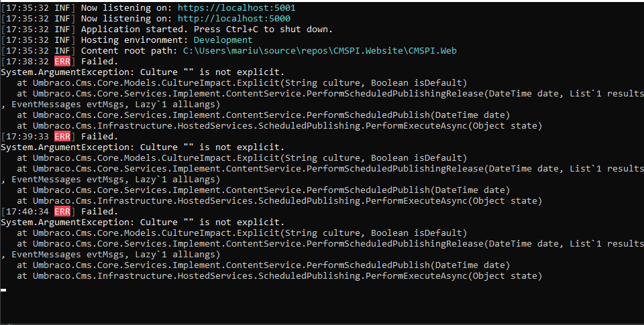Click the last PerformExecuteAsync(Object state) line

279,276
